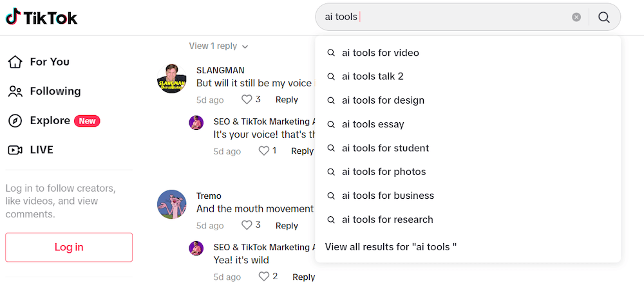This screenshot has width=644, height=285.
Task: Open the Explore page
Action: click(54, 120)
